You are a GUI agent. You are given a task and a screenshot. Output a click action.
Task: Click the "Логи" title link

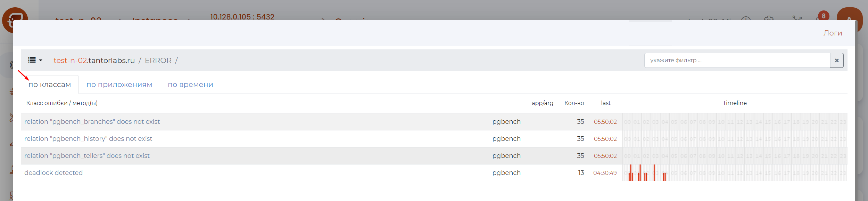(x=833, y=33)
